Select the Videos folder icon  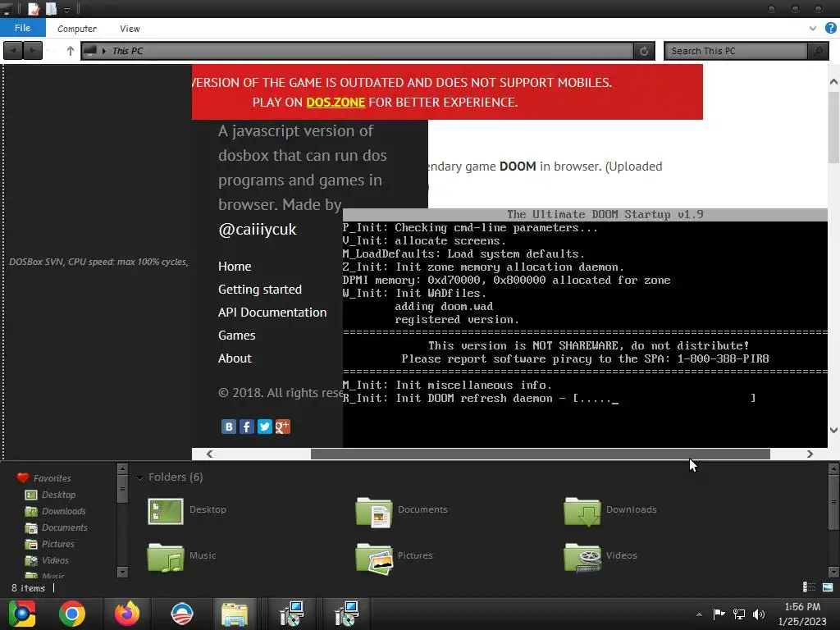coord(582,557)
